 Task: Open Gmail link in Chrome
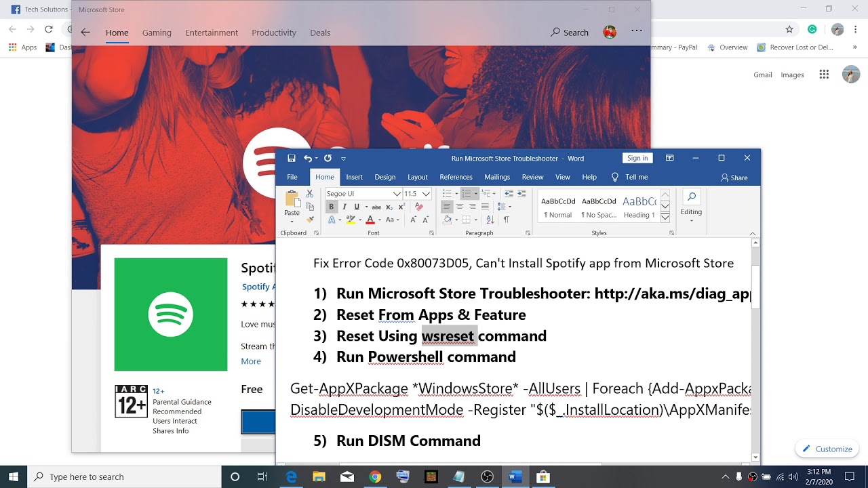pyautogui.click(x=763, y=75)
